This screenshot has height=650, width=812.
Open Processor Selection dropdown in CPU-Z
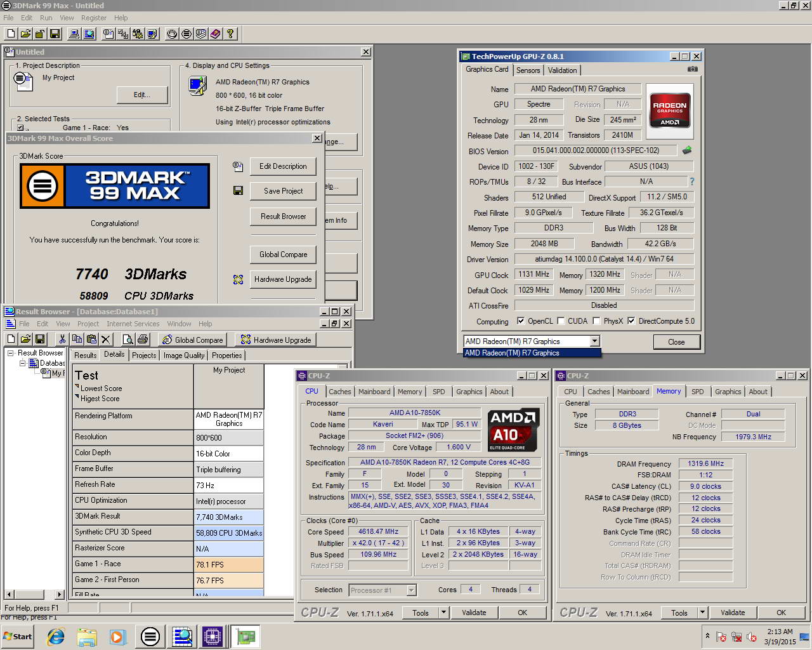[411, 590]
